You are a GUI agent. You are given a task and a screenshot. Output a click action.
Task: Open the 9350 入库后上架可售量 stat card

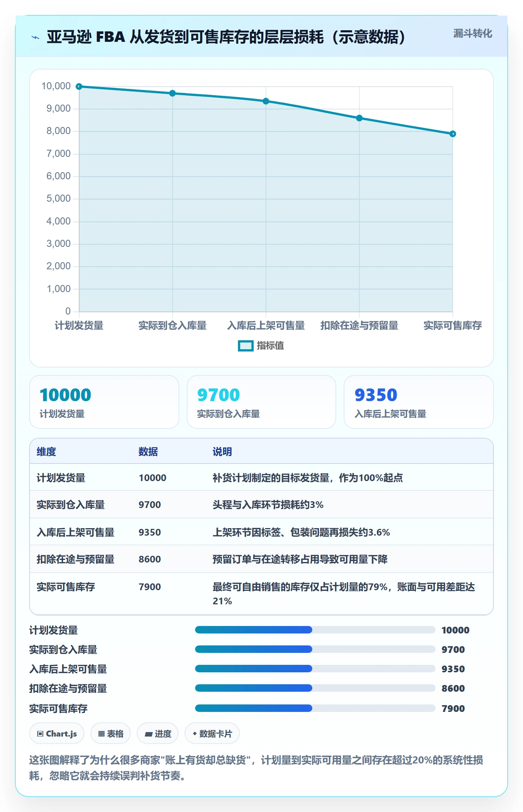(419, 402)
